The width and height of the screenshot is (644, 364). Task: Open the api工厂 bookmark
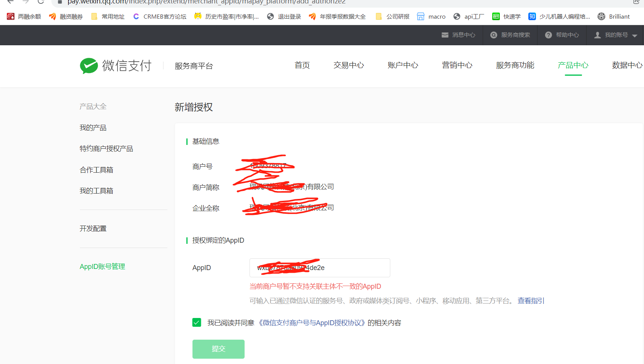coord(469,16)
